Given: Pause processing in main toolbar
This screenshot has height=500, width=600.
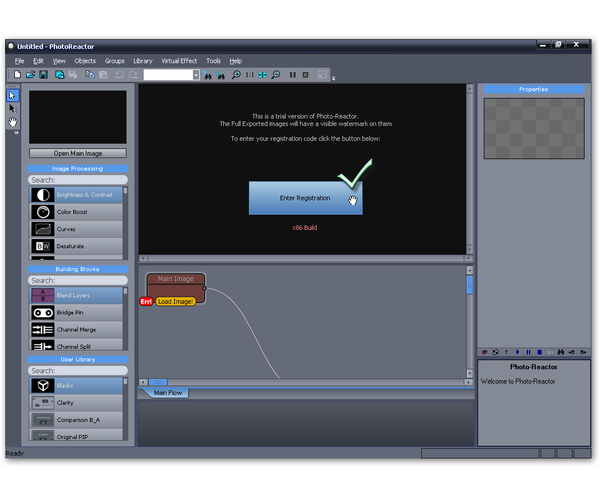Looking at the screenshot, I should click(293, 75).
